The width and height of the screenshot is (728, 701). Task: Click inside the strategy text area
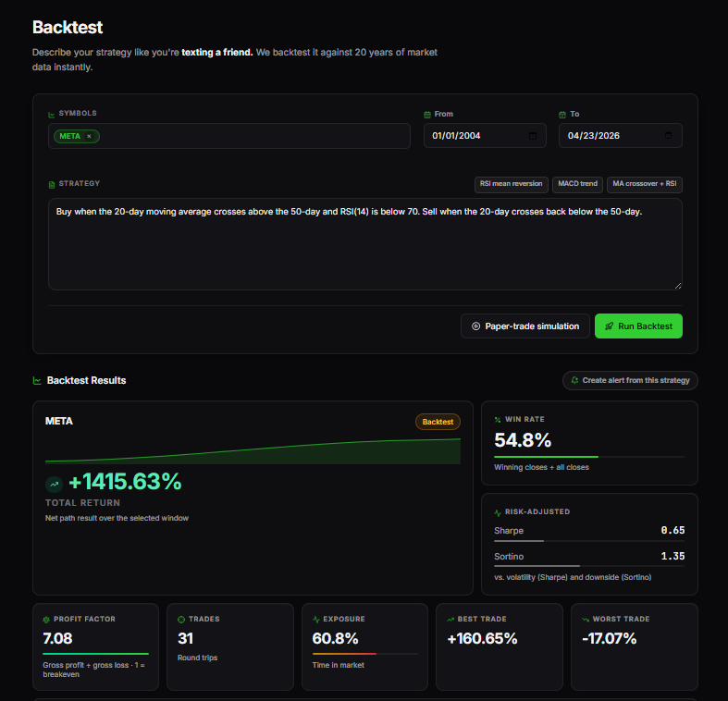(365, 244)
